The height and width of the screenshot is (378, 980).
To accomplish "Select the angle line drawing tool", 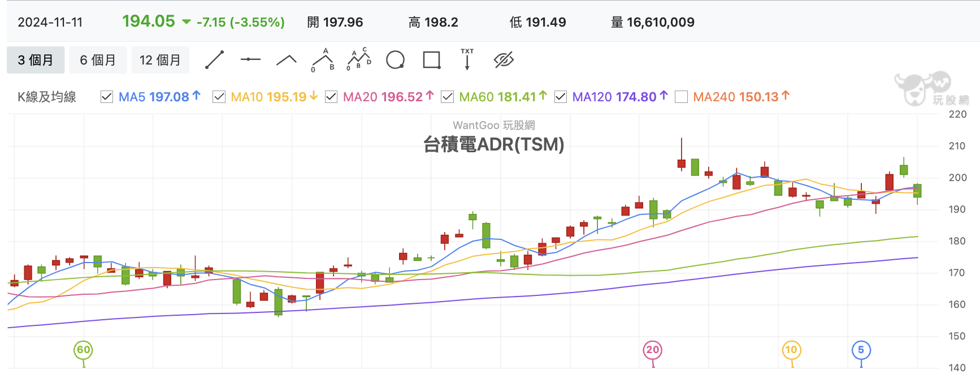I will (x=287, y=60).
